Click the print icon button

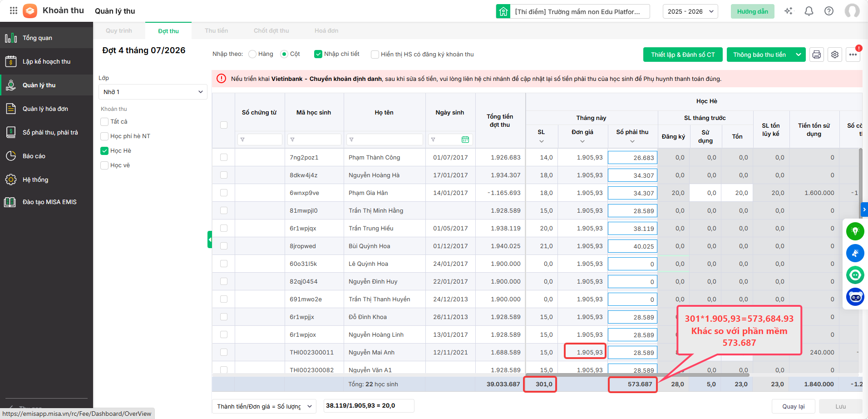pyautogui.click(x=816, y=55)
